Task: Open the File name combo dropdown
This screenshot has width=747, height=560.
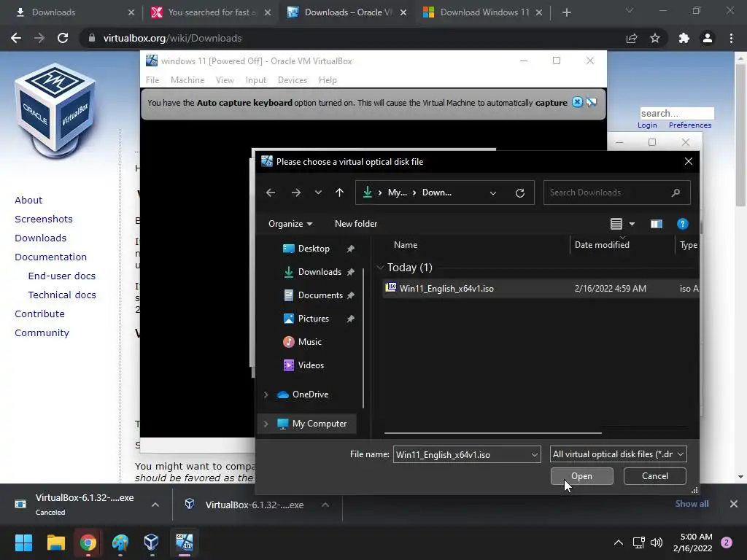Action: click(535, 455)
